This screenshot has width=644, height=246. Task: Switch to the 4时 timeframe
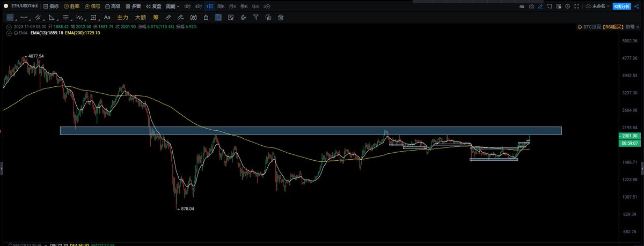(199, 6)
